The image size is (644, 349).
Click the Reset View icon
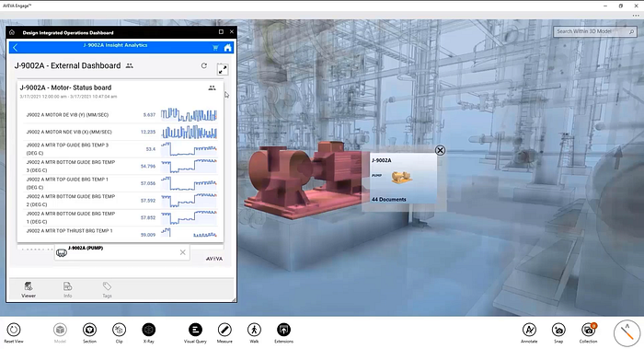(x=14, y=330)
